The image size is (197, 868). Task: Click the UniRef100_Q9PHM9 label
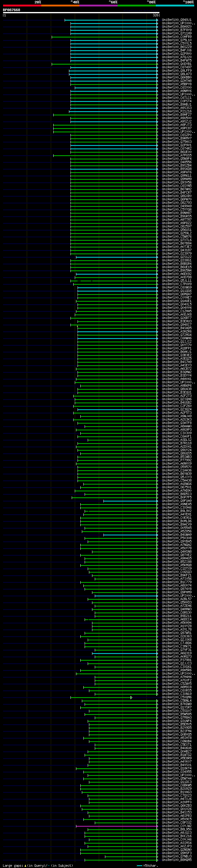click(x=177, y=592)
